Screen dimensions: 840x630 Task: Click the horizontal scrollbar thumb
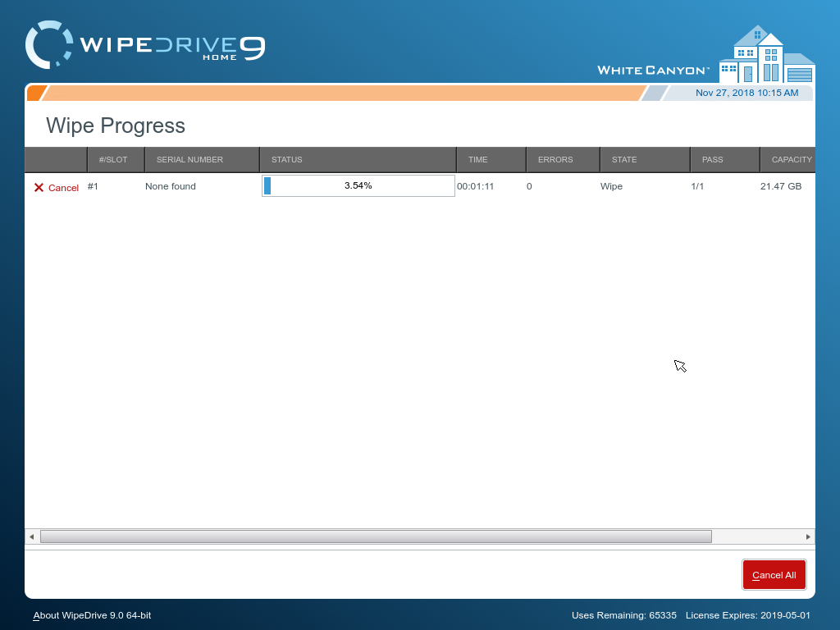point(376,536)
